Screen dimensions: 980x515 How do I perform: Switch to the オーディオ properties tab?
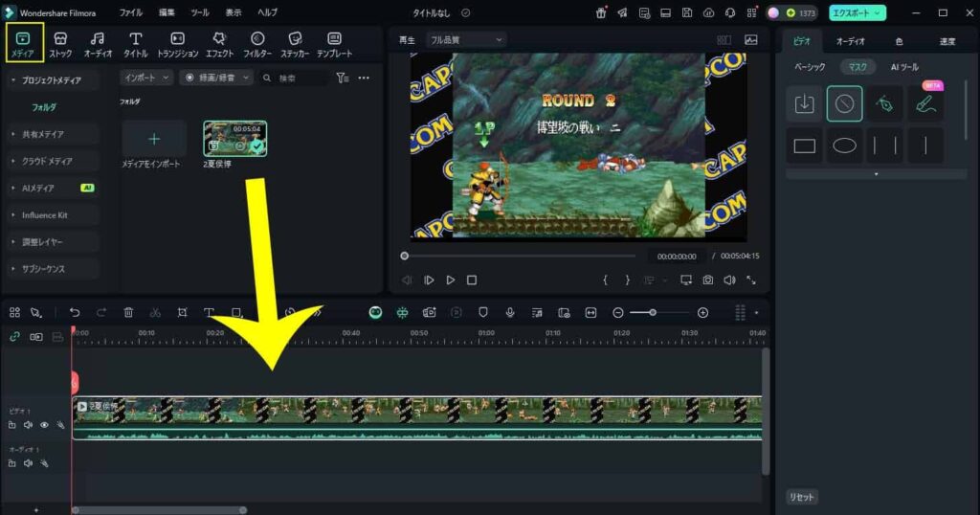(850, 41)
